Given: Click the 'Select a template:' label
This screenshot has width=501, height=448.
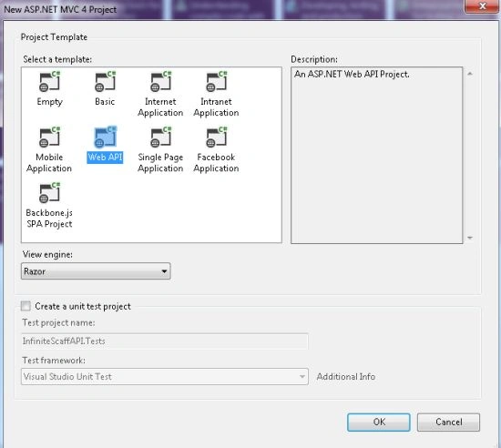Looking at the screenshot, I should [x=57, y=59].
